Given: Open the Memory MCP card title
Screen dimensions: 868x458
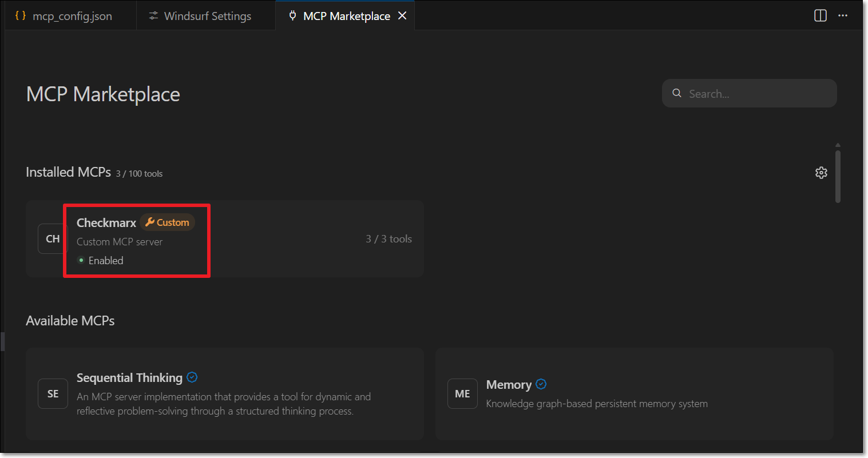Looking at the screenshot, I should pyautogui.click(x=509, y=385).
